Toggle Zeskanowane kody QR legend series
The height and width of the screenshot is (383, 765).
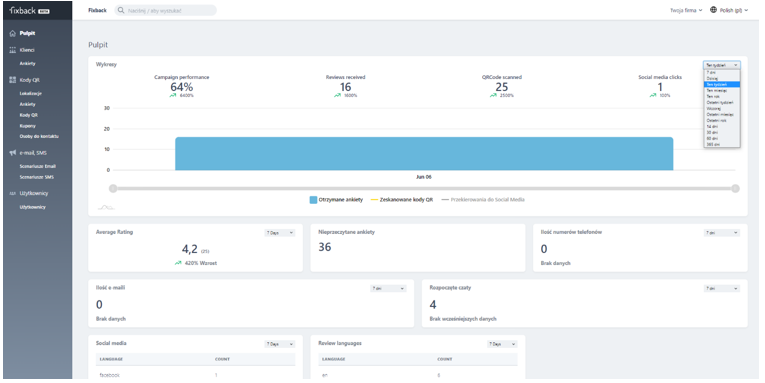pyautogui.click(x=402, y=200)
